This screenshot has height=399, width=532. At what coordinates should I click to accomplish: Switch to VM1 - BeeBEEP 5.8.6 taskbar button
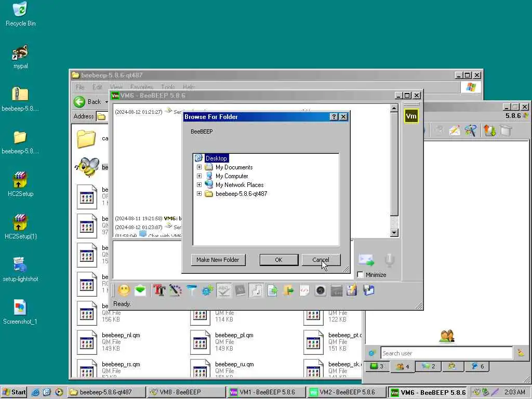point(266,392)
